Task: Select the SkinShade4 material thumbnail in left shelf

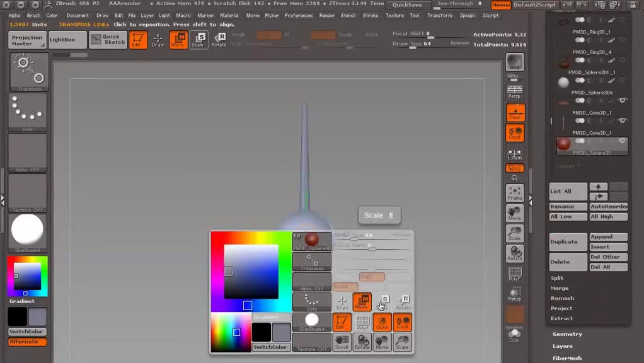Action: 27,231
